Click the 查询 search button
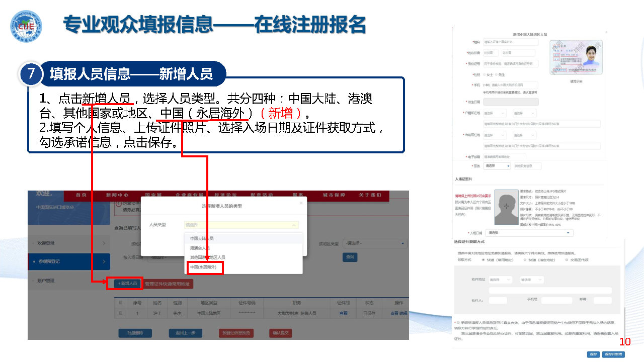 pos(350,257)
